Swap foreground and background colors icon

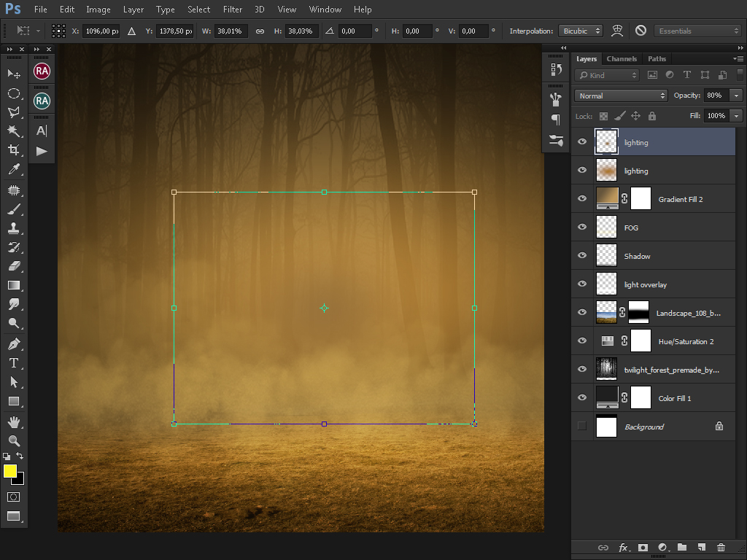tap(20, 456)
